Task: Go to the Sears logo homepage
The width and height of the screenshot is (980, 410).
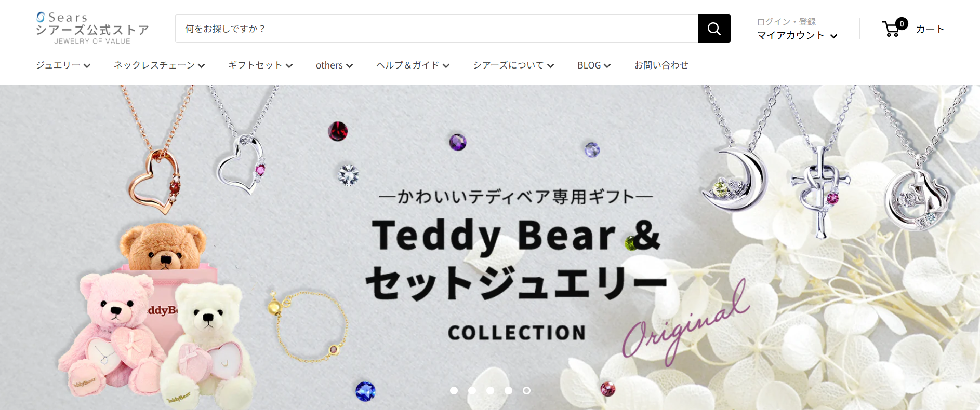Action: (x=92, y=28)
